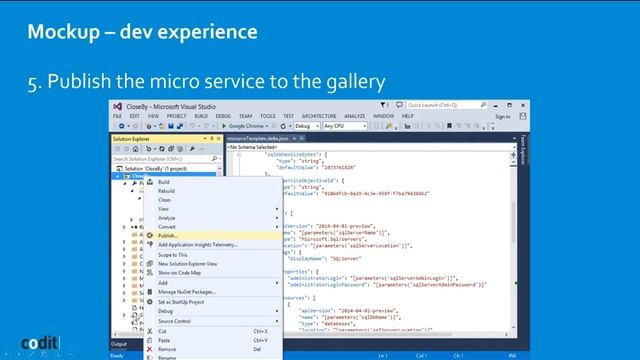The width and height of the screenshot is (640, 360).
Task: Open the Source Control submenu
Action: (213, 321)
